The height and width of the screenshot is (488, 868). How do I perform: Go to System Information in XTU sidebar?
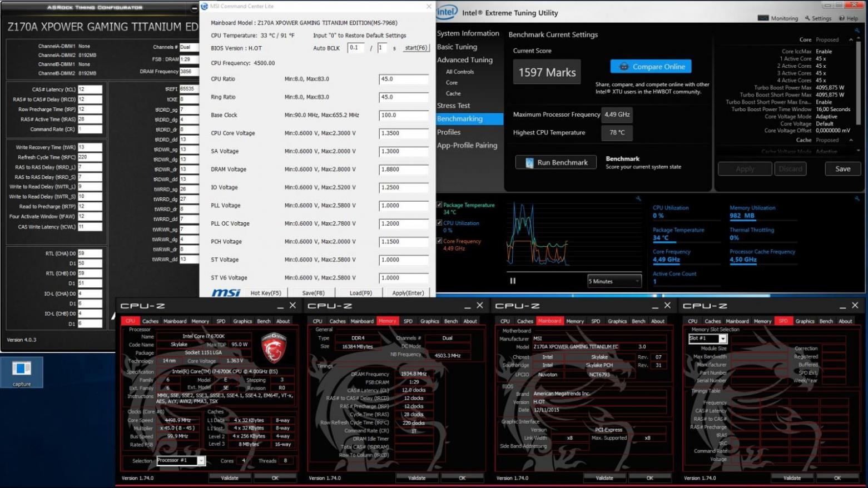468,33
